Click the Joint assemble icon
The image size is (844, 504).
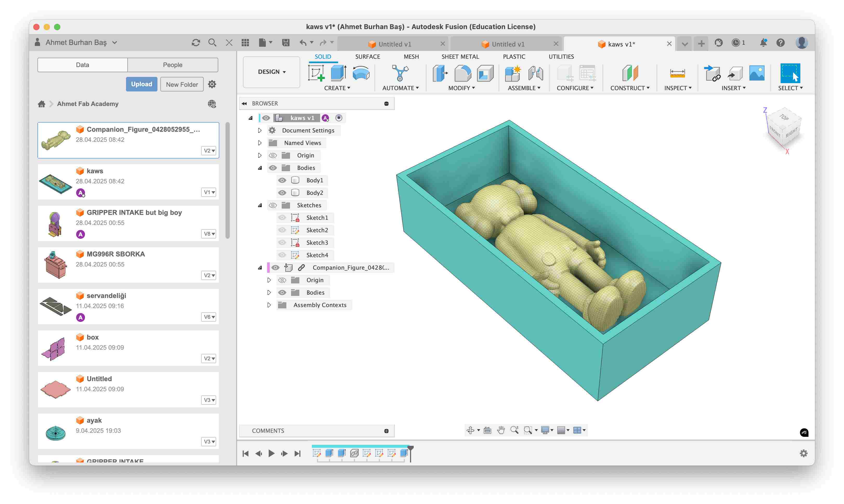[x=536, y=73]
